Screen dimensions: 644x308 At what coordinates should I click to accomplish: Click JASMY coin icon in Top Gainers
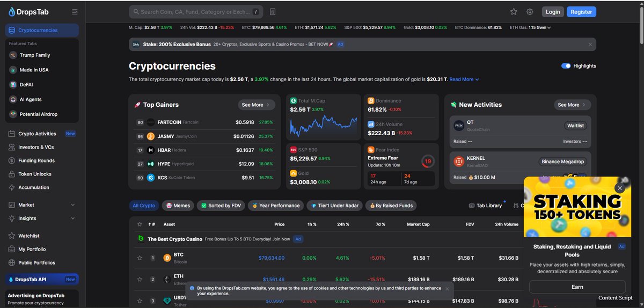click(x=151, y=136)
